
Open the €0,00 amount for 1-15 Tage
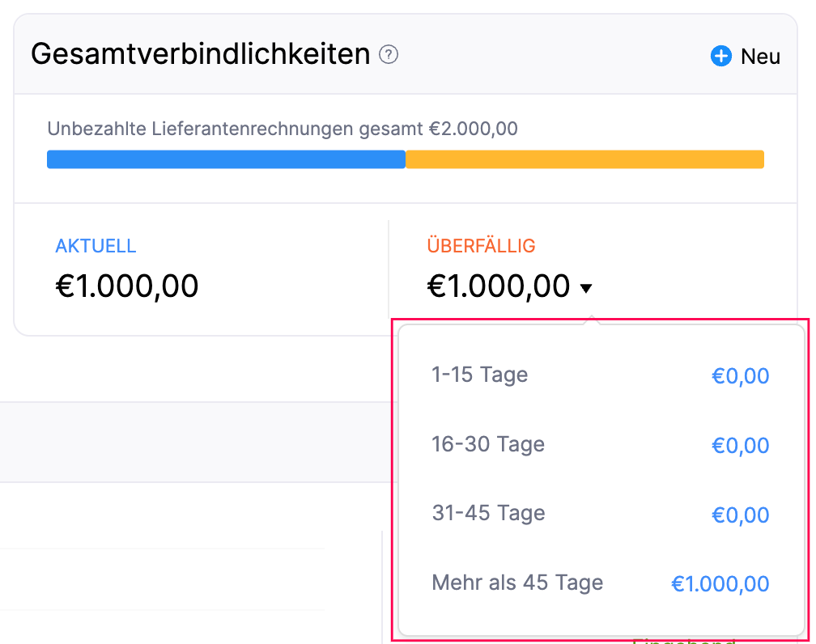point(740,376)
